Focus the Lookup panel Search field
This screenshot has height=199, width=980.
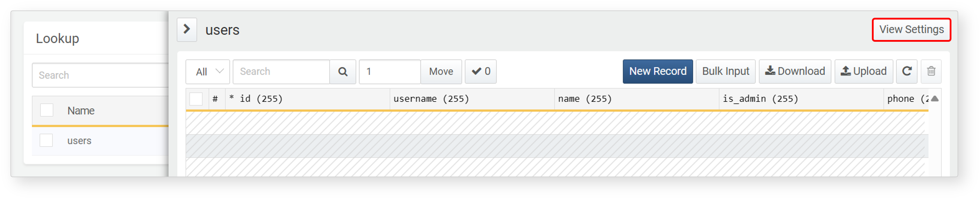click(100, 75)
